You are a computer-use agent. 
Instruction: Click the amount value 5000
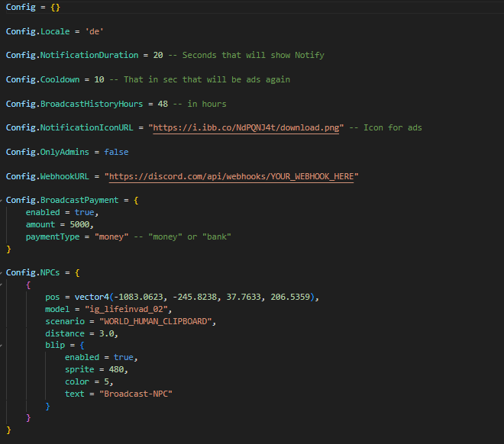79,224
